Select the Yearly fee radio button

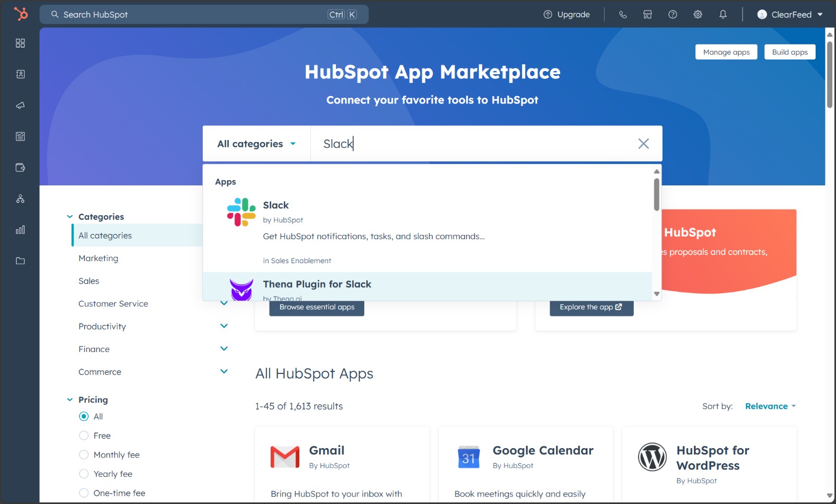(x=84, y=474)
